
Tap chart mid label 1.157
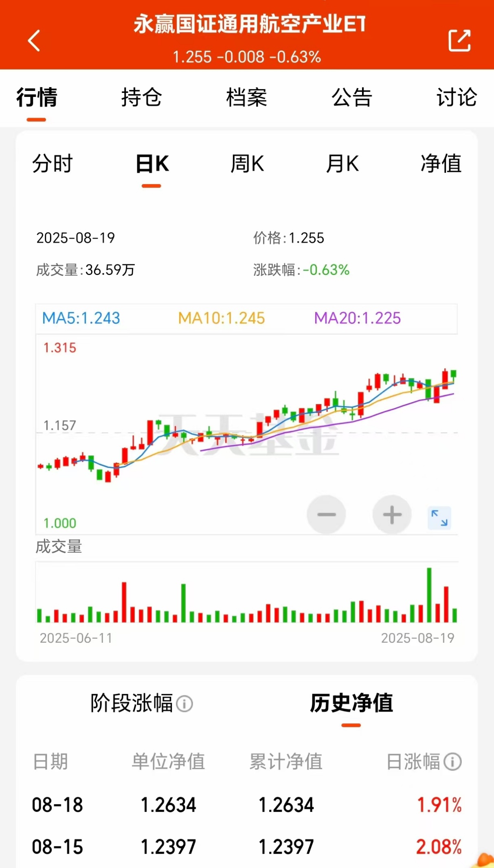[60, 426]
